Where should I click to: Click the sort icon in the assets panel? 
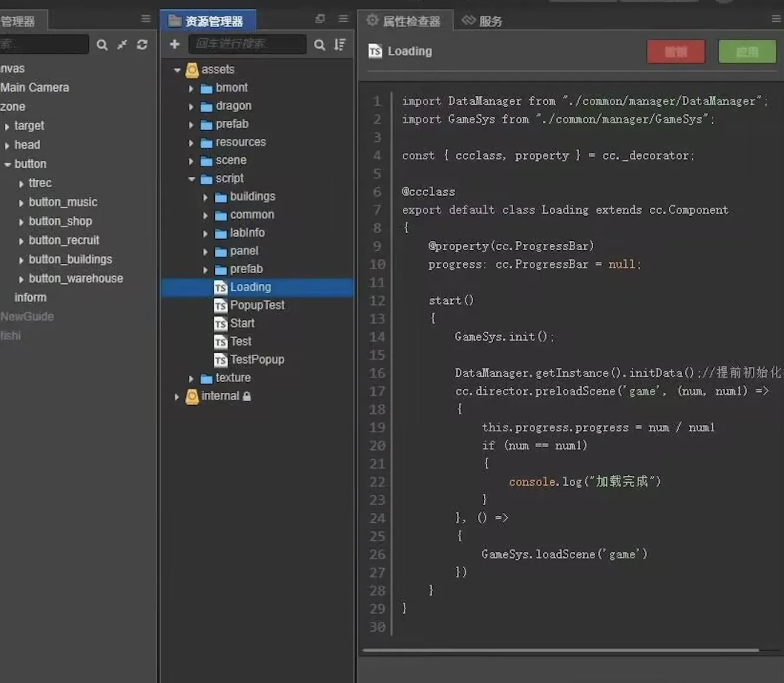tap(340, 44)
